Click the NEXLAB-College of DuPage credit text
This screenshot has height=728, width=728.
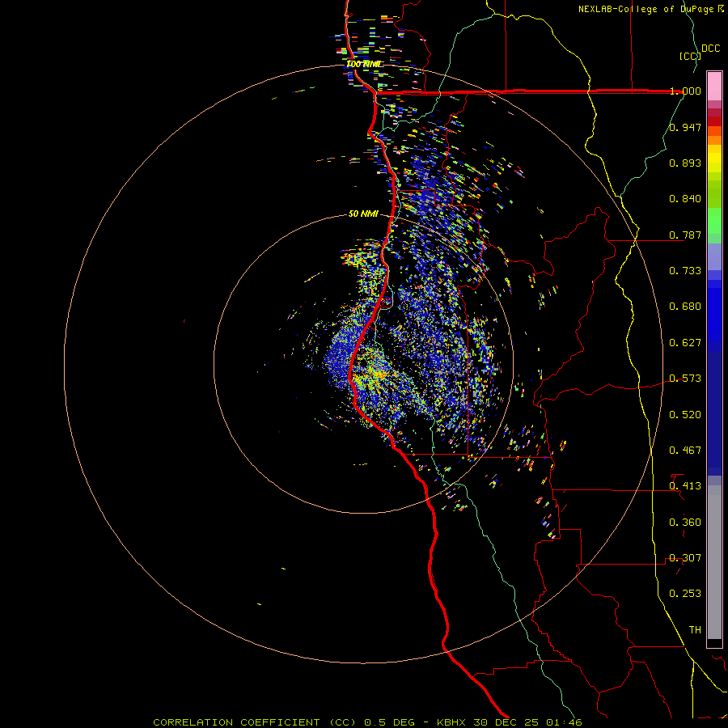(x=647, y=9)
